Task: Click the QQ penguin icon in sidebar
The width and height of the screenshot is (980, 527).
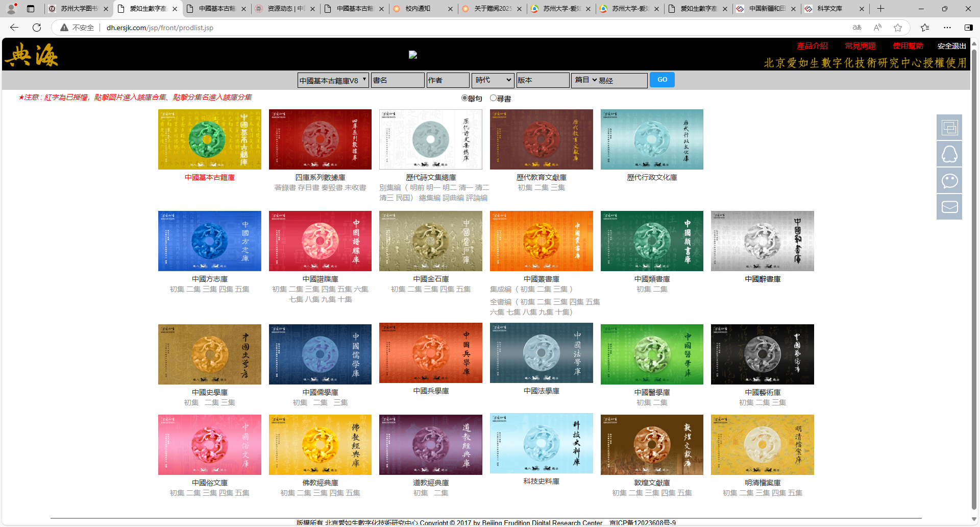Action: (x=949, y=154)
